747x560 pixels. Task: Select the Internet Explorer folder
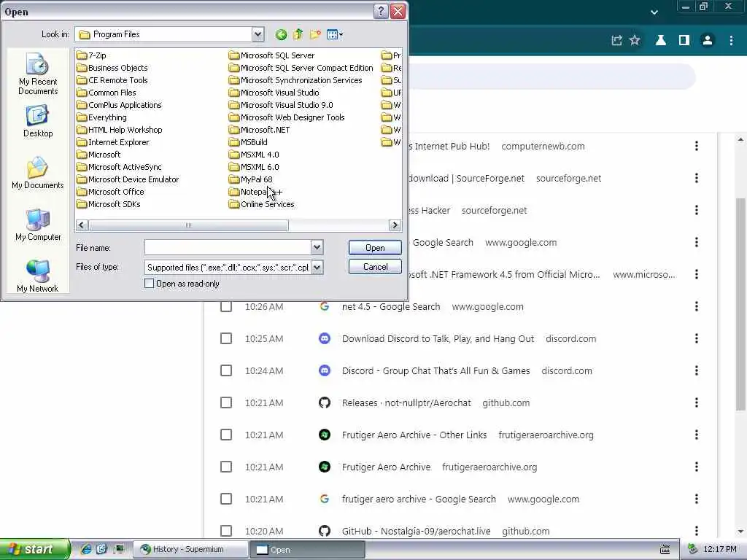113,142
